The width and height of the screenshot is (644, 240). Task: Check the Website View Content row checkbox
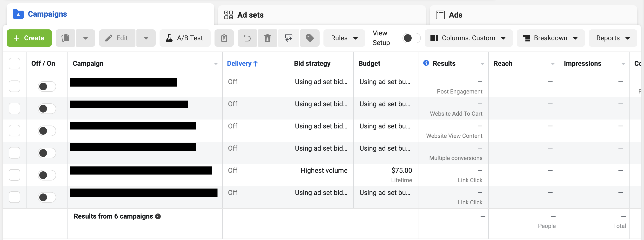[14, 131]
